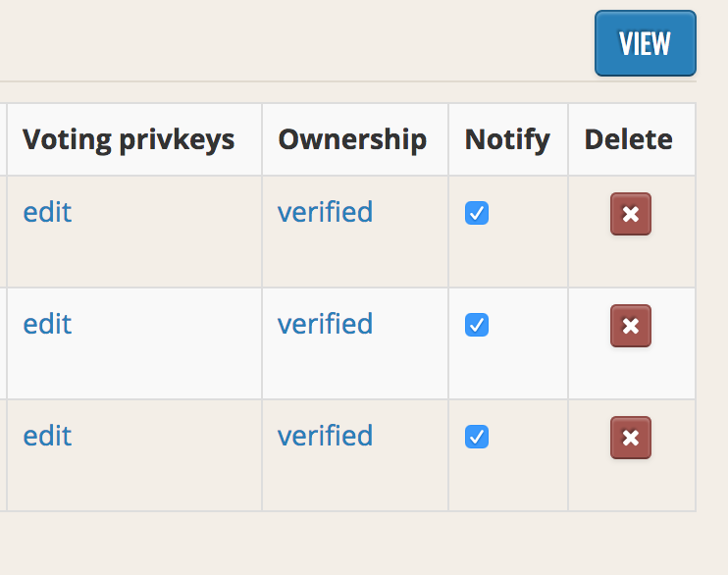Edit voting privkeys in first row
The width and height of the screenshot is (728, 575).
47,212
